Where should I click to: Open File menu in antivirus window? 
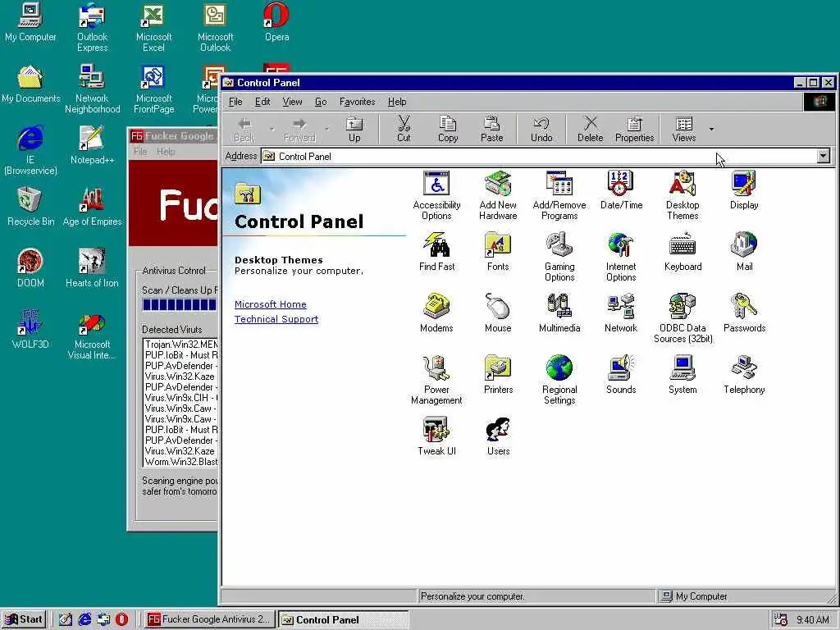click(x=140, y=152)
